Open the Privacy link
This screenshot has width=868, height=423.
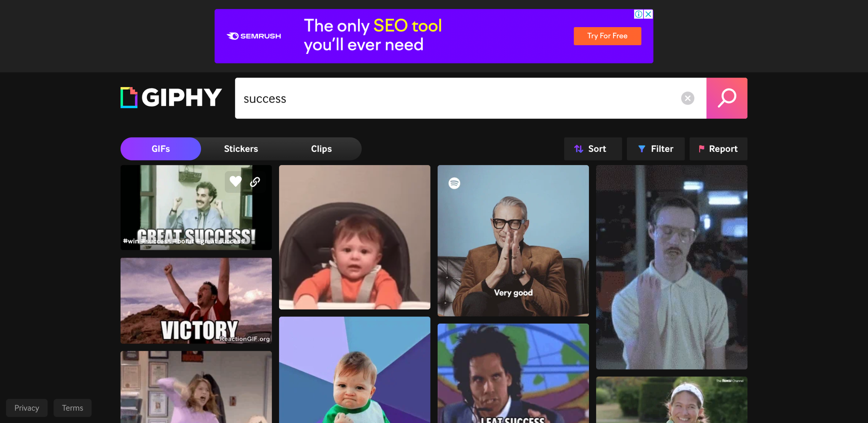27,408
